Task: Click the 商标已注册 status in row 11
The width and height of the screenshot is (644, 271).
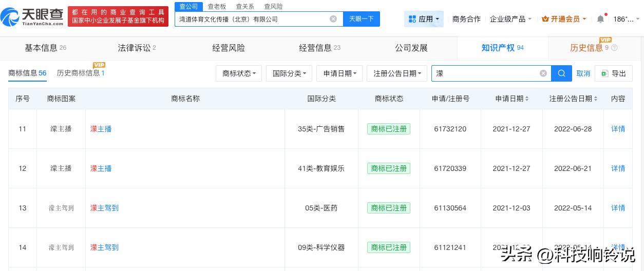Action: 389,129
